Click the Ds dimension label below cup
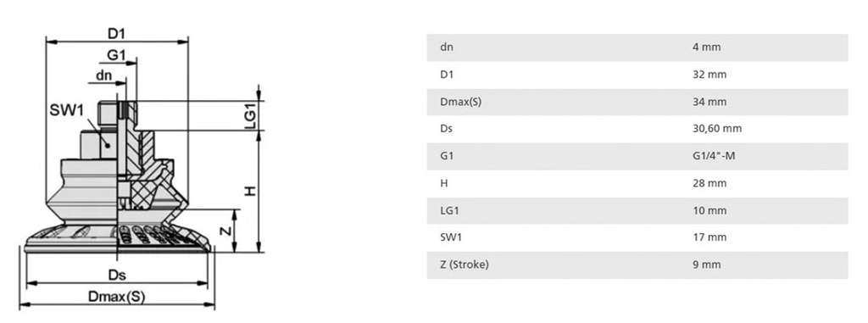 [x=117, y=275]
